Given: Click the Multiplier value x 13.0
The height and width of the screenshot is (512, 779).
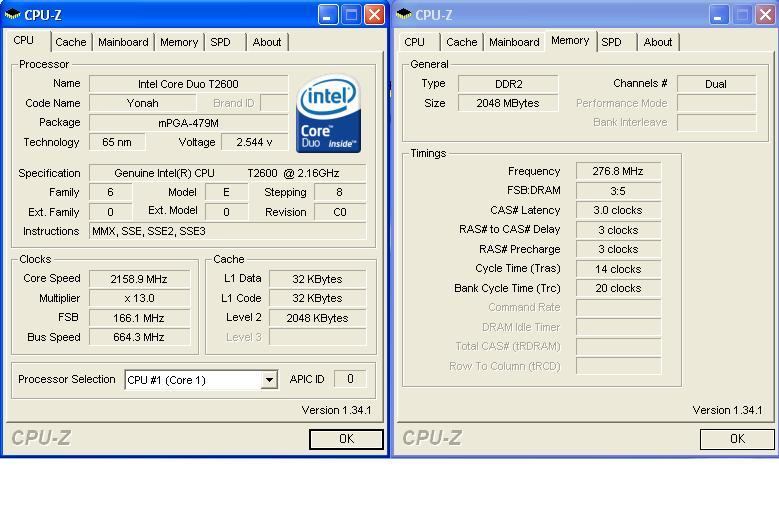Looking at the screenshot, I should click(139, 298).
